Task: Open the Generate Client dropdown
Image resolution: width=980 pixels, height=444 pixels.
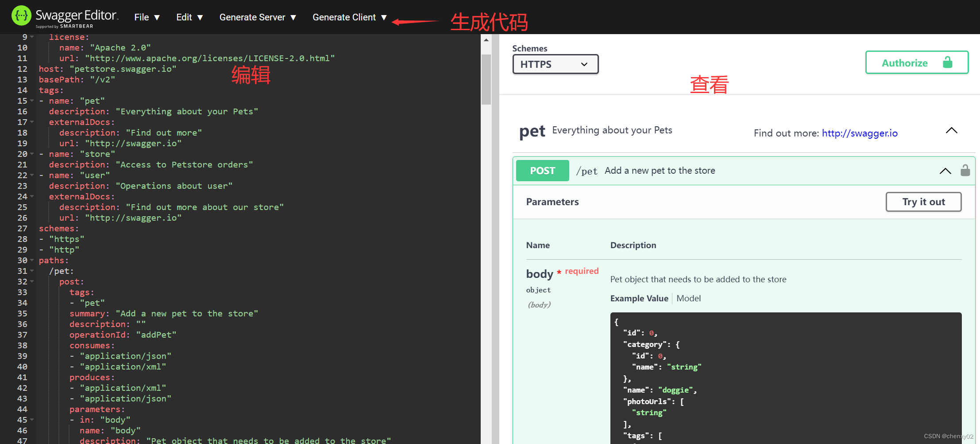Action: (350, 17)
